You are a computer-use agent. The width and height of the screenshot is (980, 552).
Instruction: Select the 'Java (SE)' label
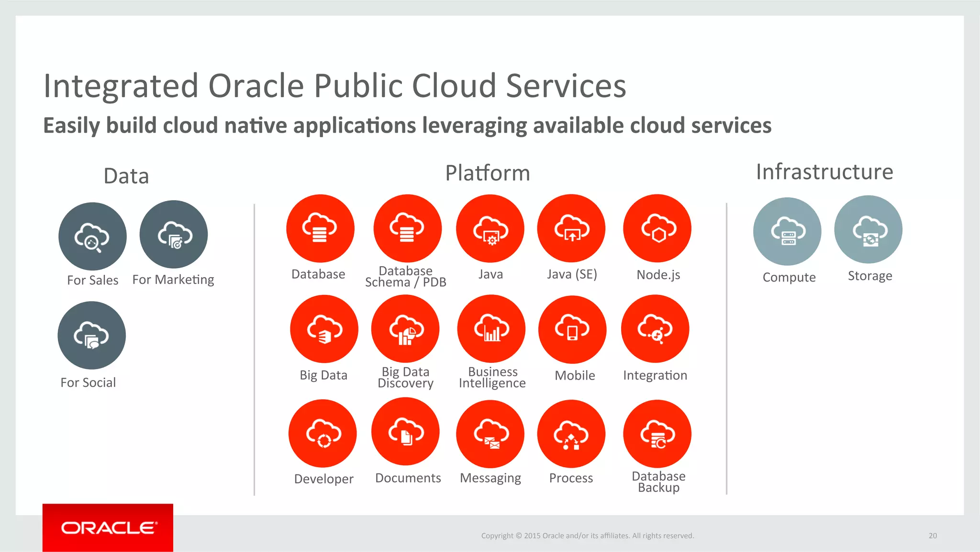572,274
